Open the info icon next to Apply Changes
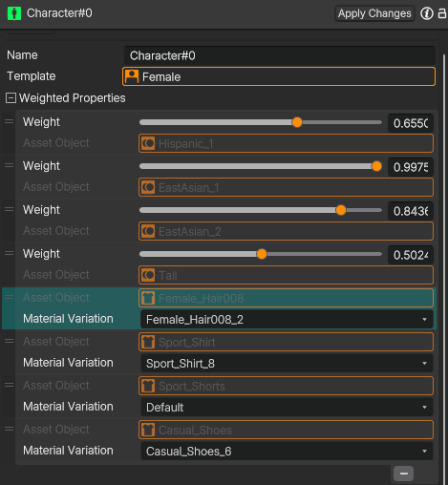The image size is (448, 485). tap(427, 13)
